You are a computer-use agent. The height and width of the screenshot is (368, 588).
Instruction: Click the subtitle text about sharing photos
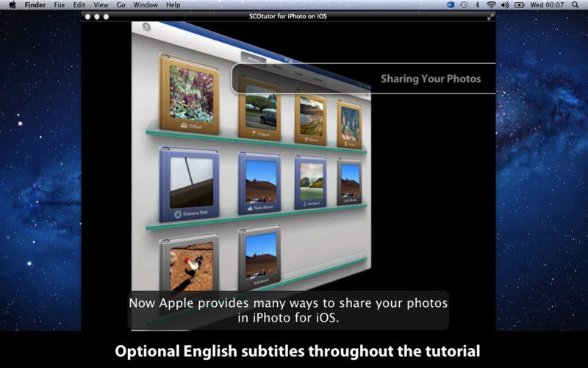(288, 310)
